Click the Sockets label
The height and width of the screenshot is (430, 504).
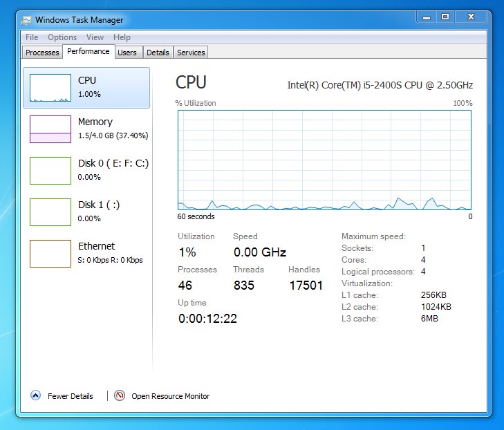(x=357, y=248)
